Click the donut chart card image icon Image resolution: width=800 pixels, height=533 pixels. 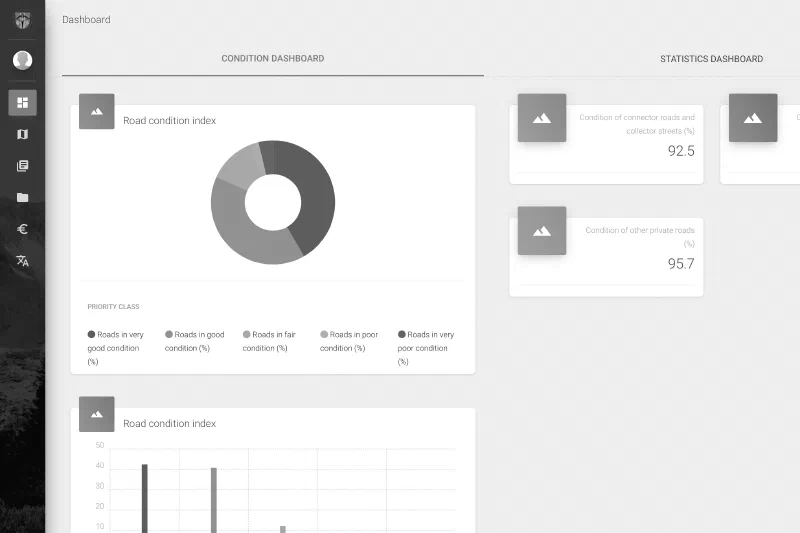click(x=97, y=111)
